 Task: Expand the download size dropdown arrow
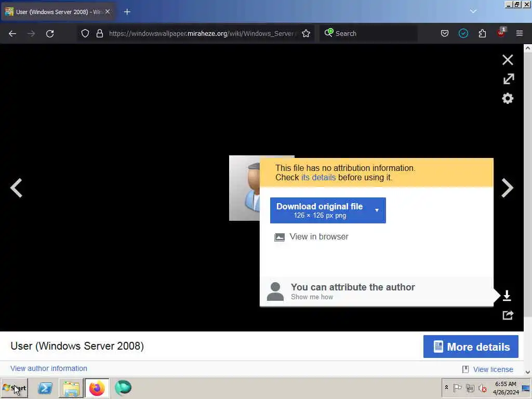click(x=377, y=210)
